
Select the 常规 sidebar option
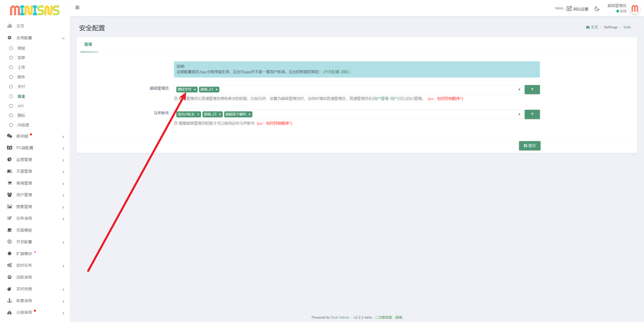(x=21, y=48)
